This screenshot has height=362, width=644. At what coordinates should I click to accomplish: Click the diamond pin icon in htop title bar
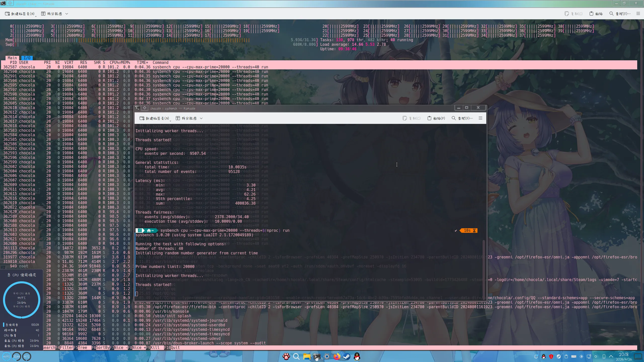[x=10, y=3]
